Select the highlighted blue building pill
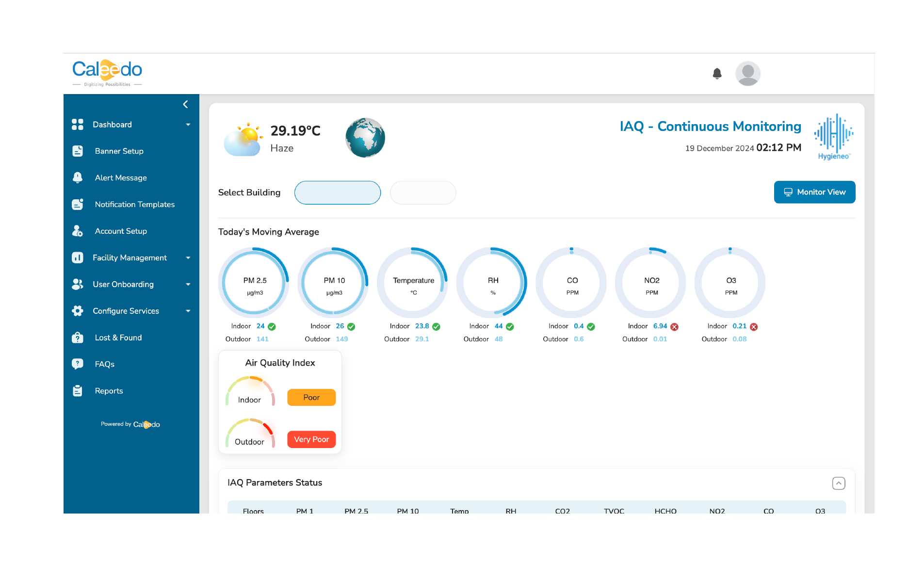Viewport: 924px width, 562px height. [x=338, y=193]
